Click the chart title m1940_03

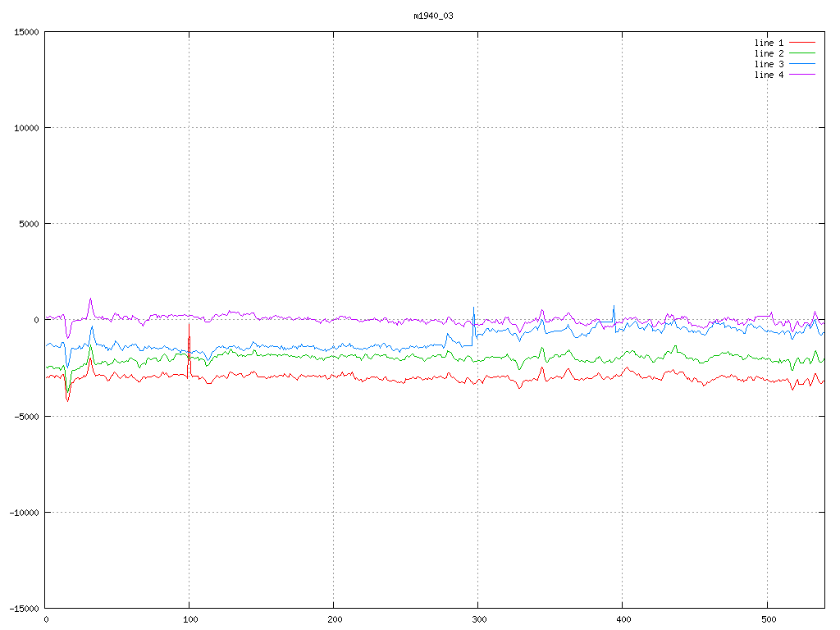point(433,16)
